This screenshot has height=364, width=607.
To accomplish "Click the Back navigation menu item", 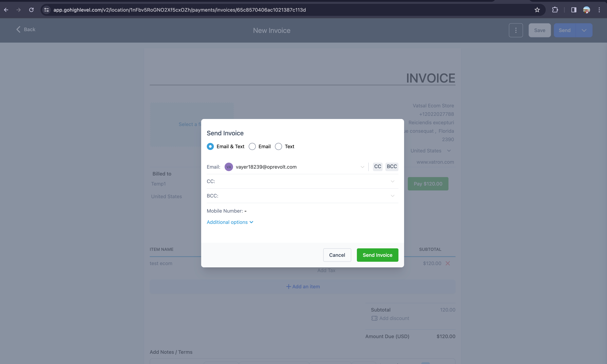I will [x=24, y=29].
